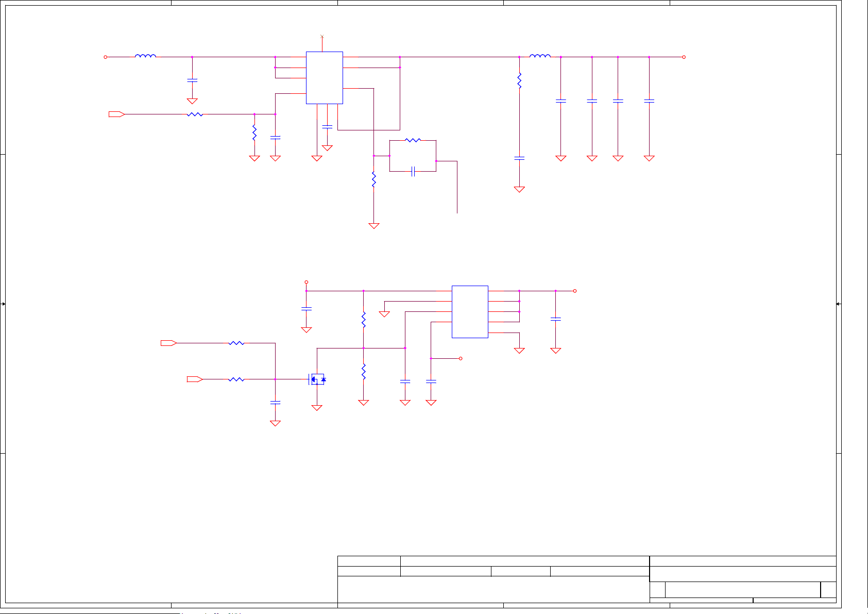
Task: Select the inductor on the upper right output rail
Action: [x=540, y=56]
